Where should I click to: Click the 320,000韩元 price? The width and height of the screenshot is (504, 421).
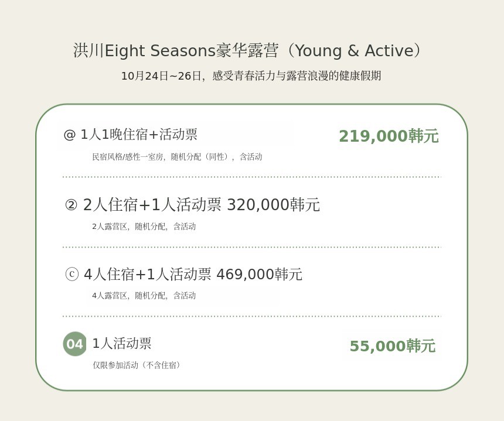tap(273, 205)
